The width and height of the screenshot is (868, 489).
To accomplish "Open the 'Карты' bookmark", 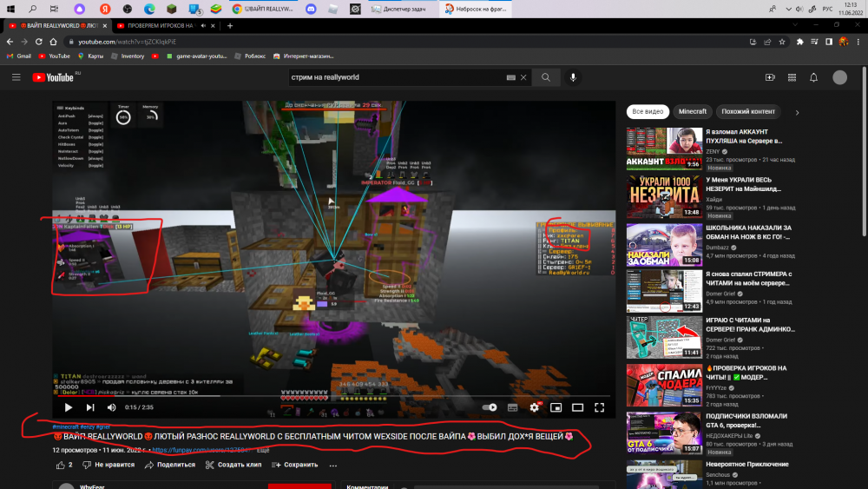I will pyautogui.click(x=91, y=56).
